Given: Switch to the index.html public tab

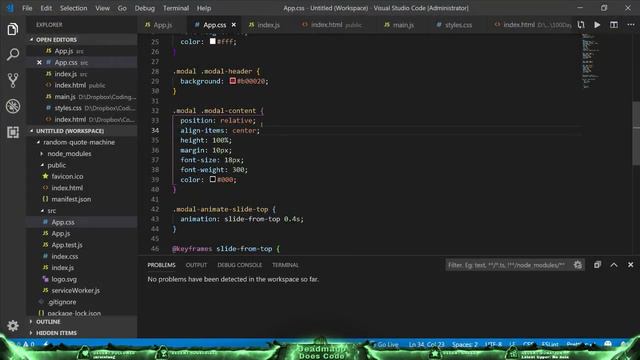Looking at the screenshot, I should (336, 25).
